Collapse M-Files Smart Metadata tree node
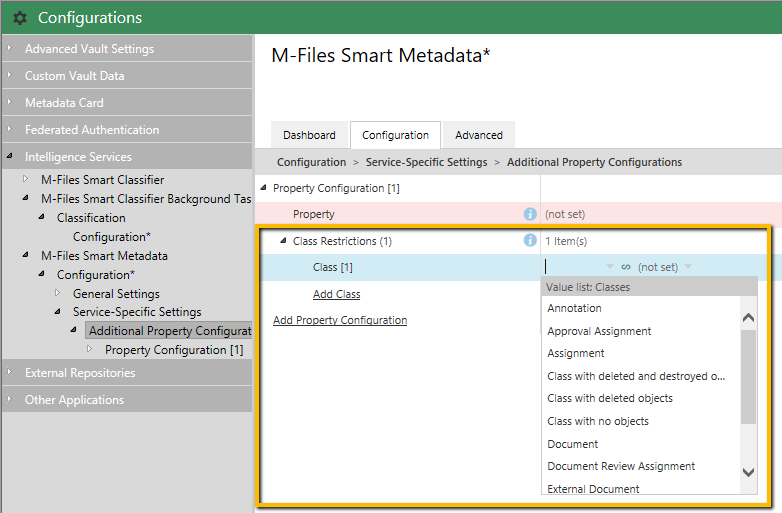782x513 pixels. tap(25, 255)
